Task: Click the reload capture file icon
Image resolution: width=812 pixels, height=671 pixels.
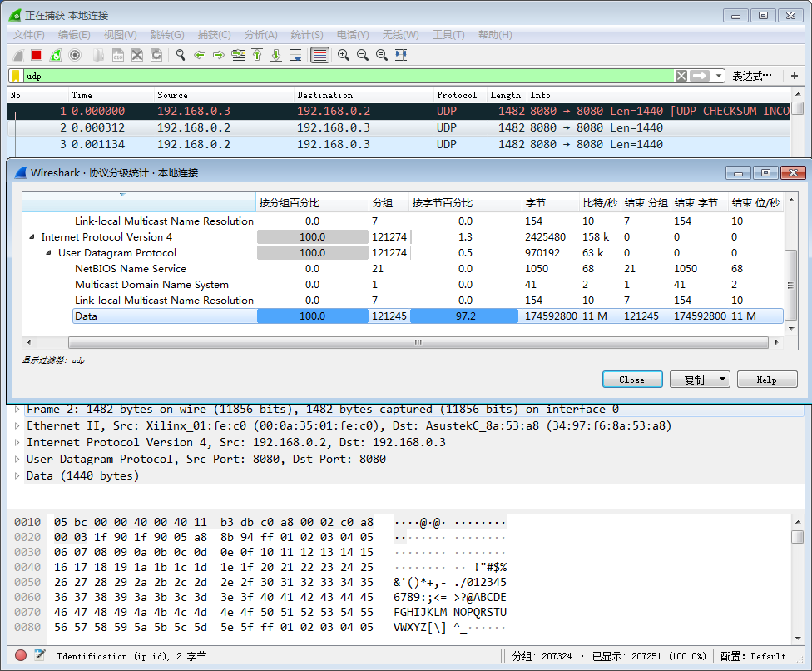Action: (156, 55)
